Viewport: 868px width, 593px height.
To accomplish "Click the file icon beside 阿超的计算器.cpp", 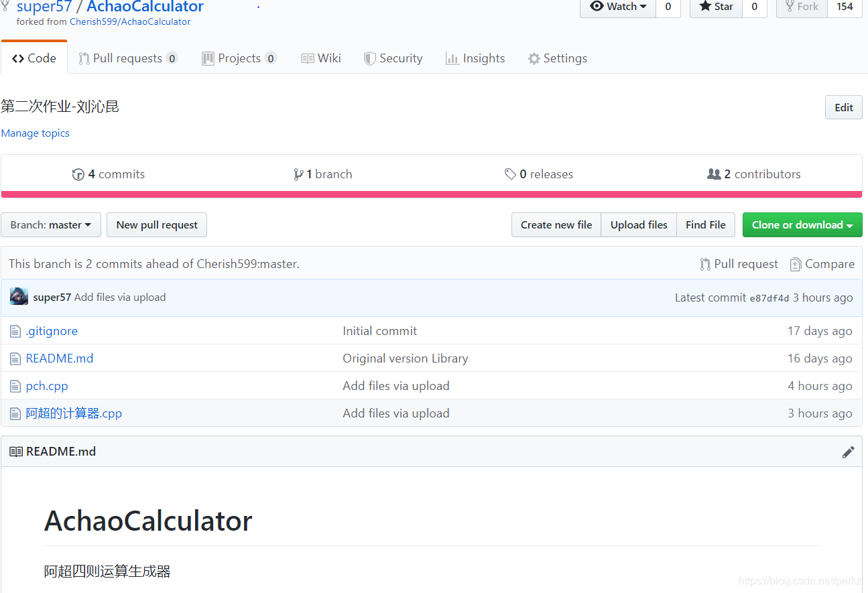I will click(x=15, y=413).
